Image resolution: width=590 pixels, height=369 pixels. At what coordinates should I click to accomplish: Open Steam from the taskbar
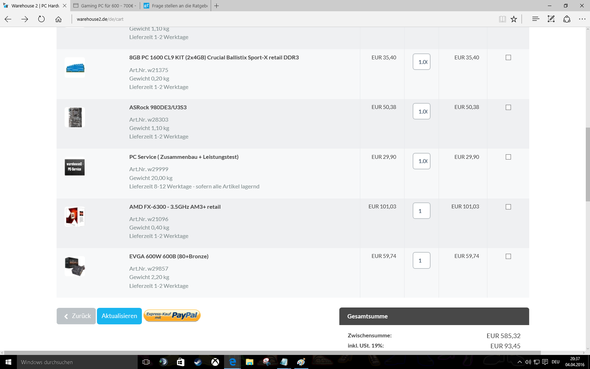click(198, 362)
